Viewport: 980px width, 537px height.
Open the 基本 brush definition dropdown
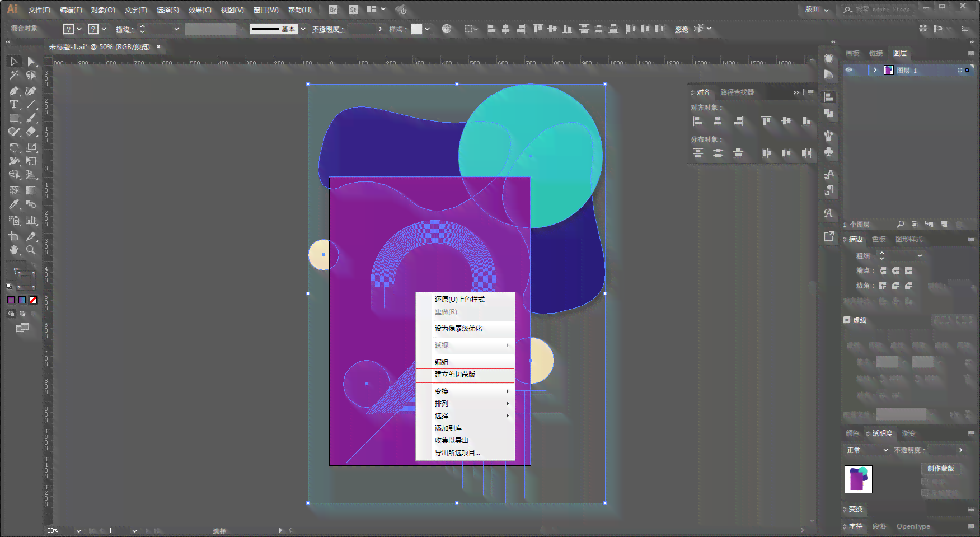click(303, 29)
